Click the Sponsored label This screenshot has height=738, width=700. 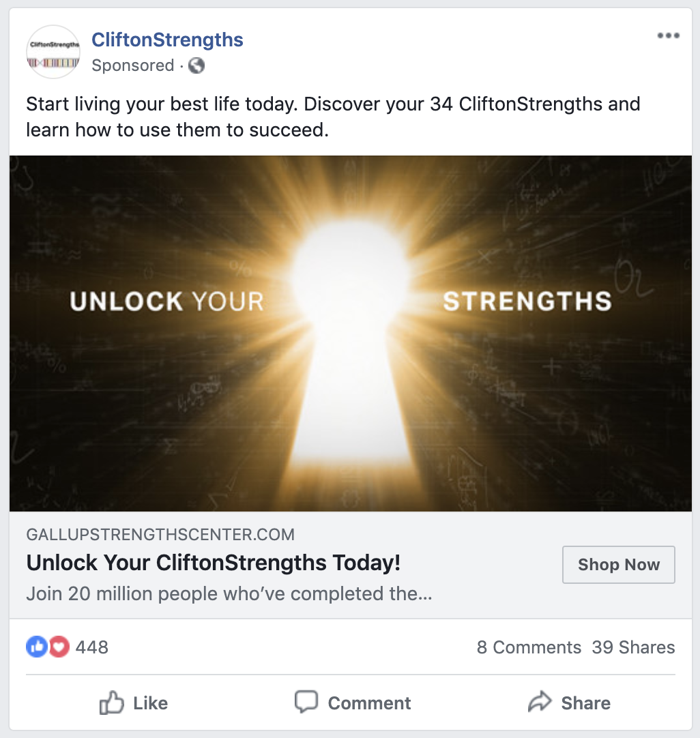point(133,65)
